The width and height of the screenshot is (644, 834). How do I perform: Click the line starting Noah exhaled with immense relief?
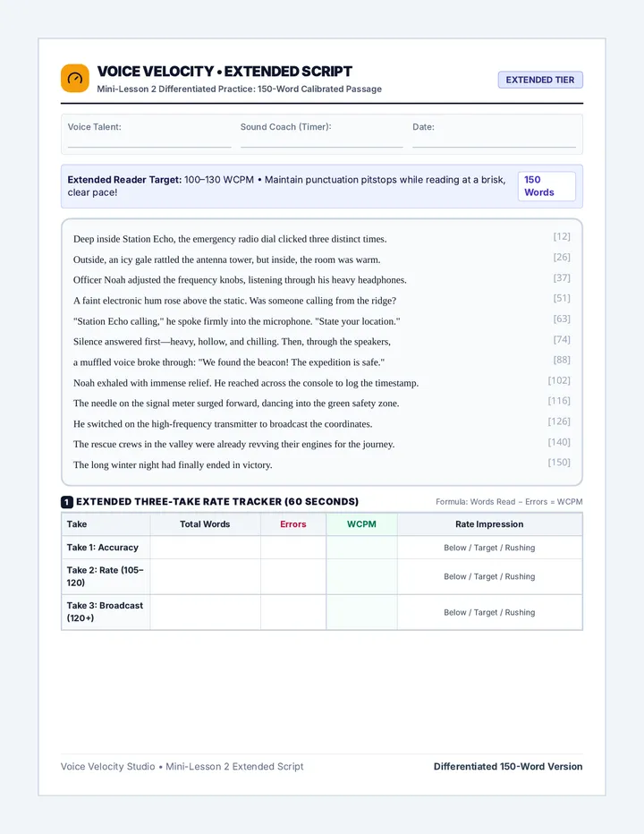[x=246, y=384]
